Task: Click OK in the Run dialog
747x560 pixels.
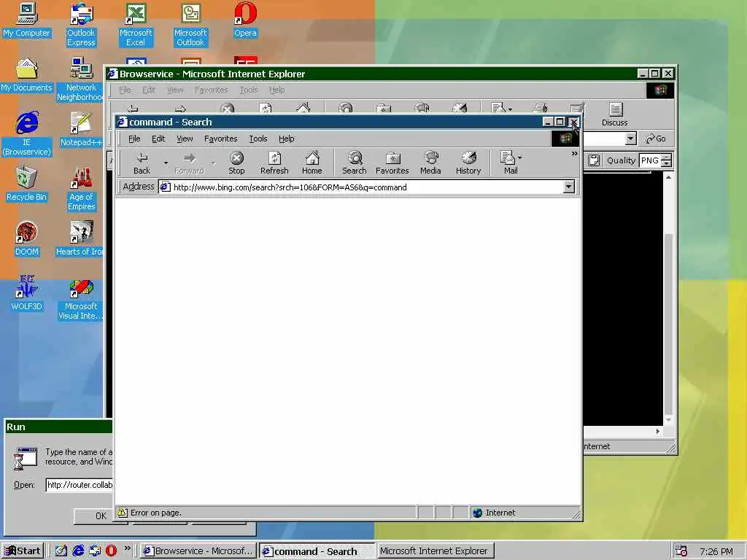Action: [101, 516]
